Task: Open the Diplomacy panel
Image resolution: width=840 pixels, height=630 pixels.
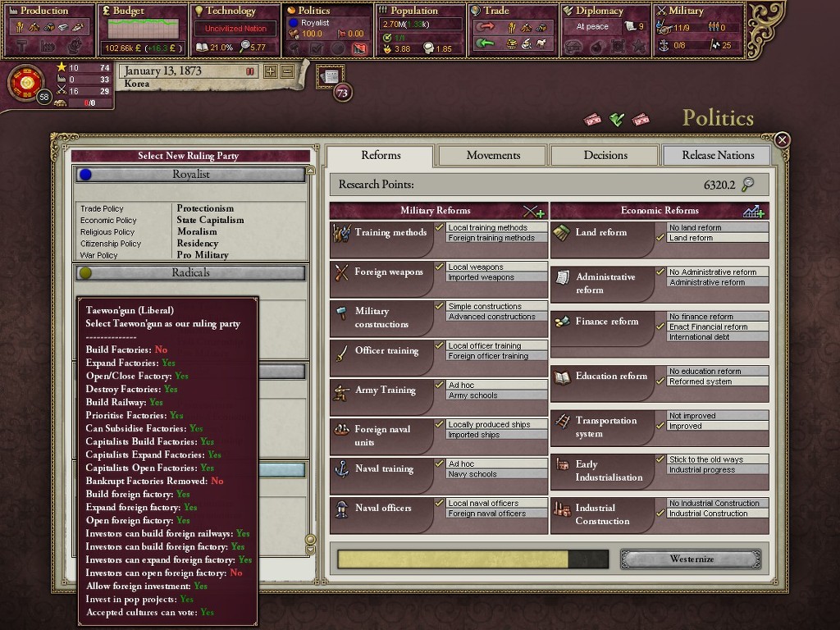Action: click(x=605, y=30)
